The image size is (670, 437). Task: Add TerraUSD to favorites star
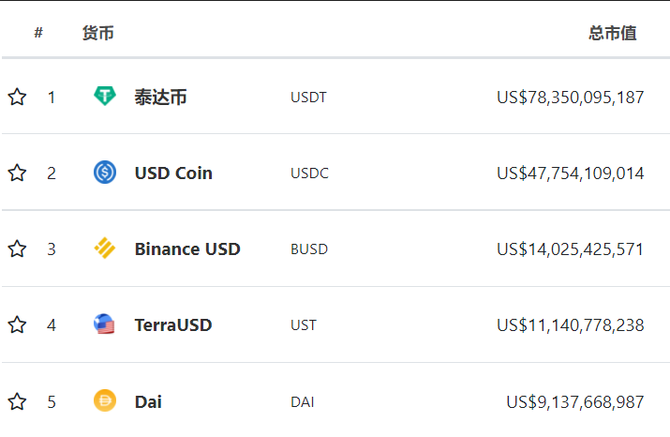(x=17, y=325)
